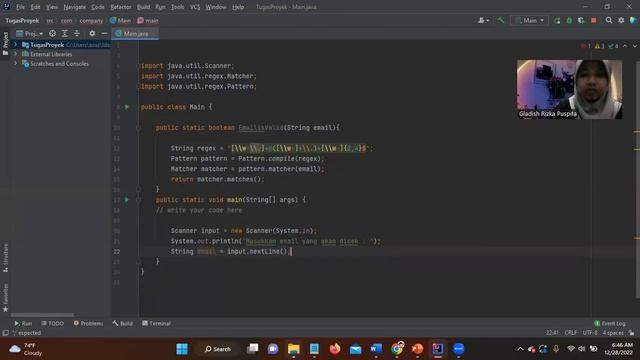This screenshot has width=640, height=360.
Task: Go to previous highlighted error arrow
Action: (x=625, y=46)
